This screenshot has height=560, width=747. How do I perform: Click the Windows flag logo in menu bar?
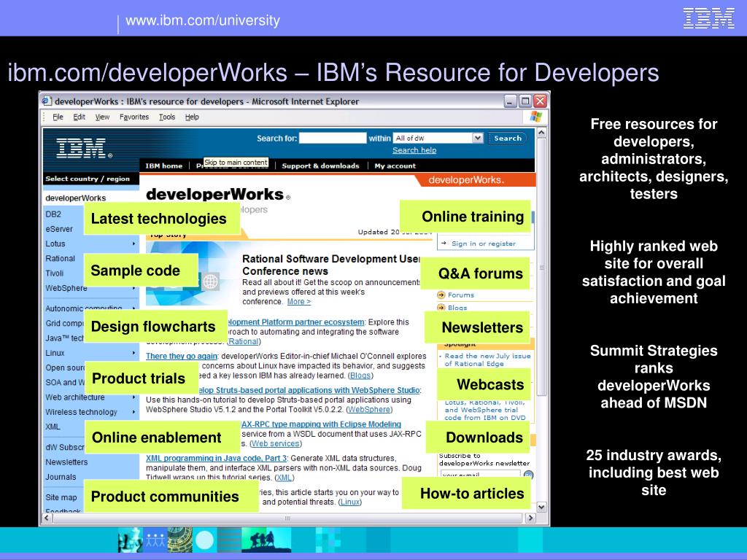[536, 117]
